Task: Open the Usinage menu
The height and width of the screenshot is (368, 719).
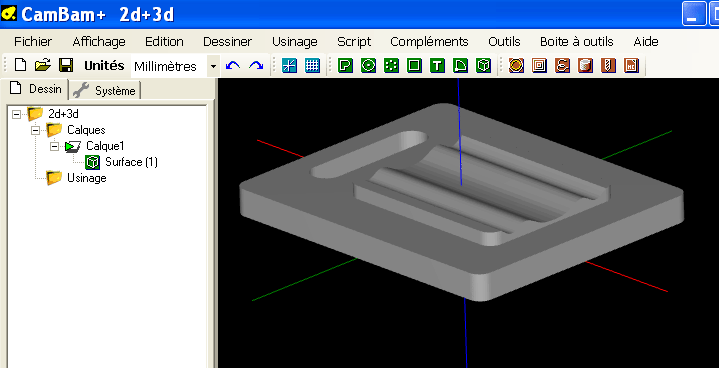Action: point(294,42)
